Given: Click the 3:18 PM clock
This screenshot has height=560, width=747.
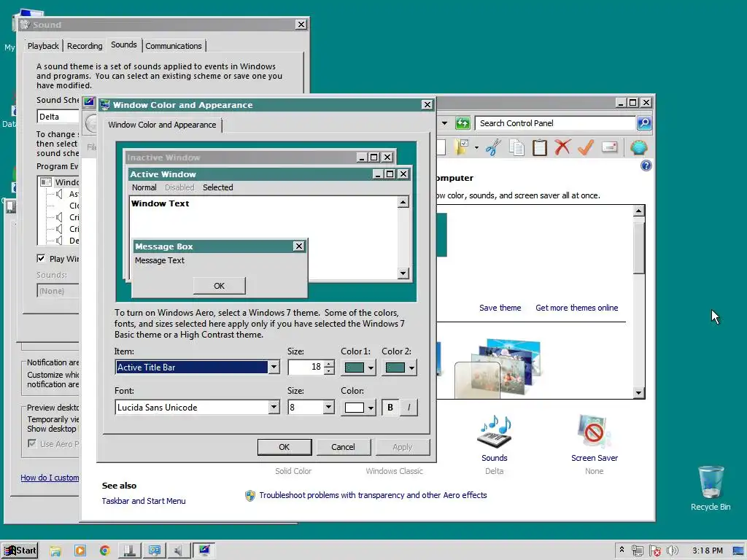Looking at the screenshot, I should click(707, 551).
